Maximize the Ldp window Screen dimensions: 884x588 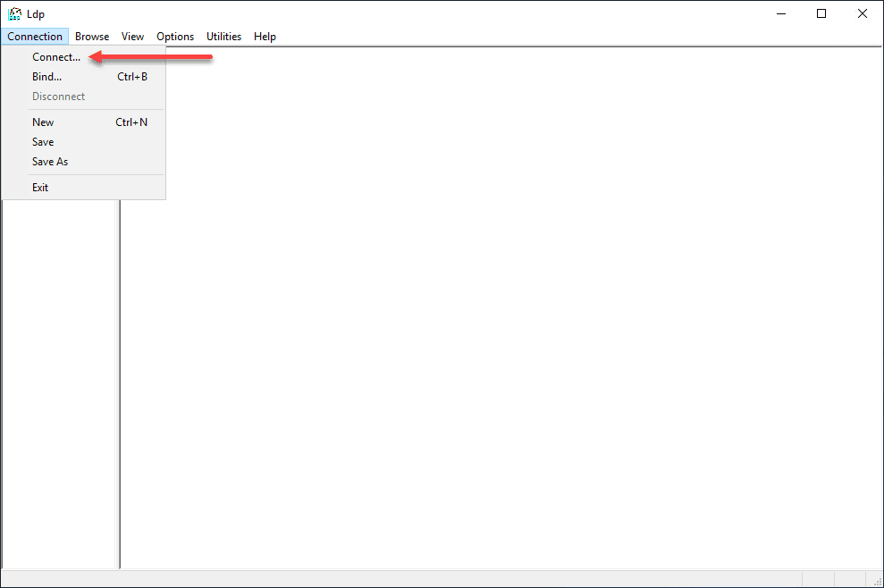[x=821, y=13]
